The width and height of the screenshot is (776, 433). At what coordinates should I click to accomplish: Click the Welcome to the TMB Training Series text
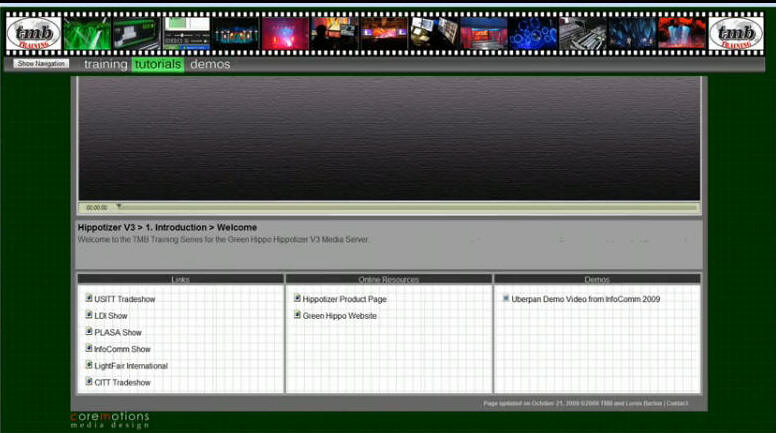coord(223,240)
